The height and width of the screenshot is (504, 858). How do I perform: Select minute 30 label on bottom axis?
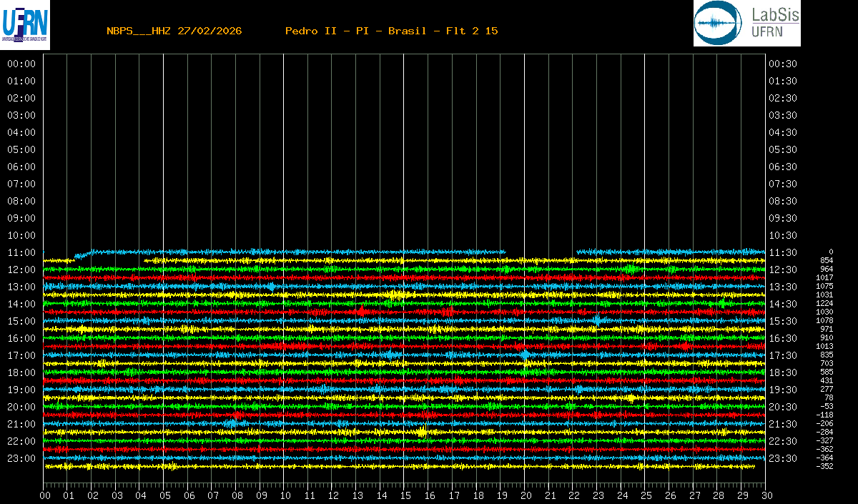(x=766, y=495)
